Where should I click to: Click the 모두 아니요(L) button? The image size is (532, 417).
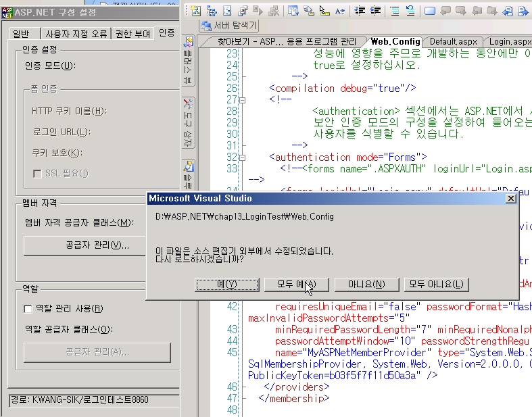click(436, 285)
